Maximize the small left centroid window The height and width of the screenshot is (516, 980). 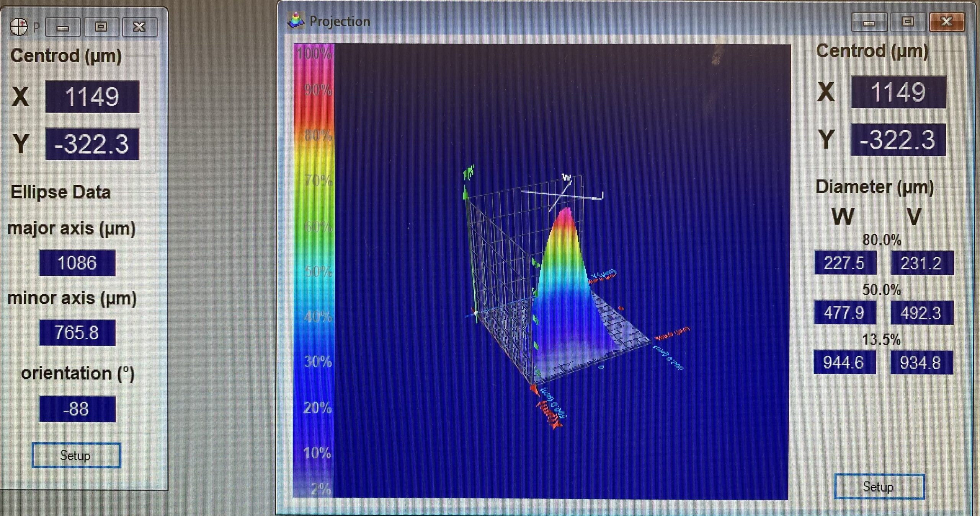click(101, 27)
